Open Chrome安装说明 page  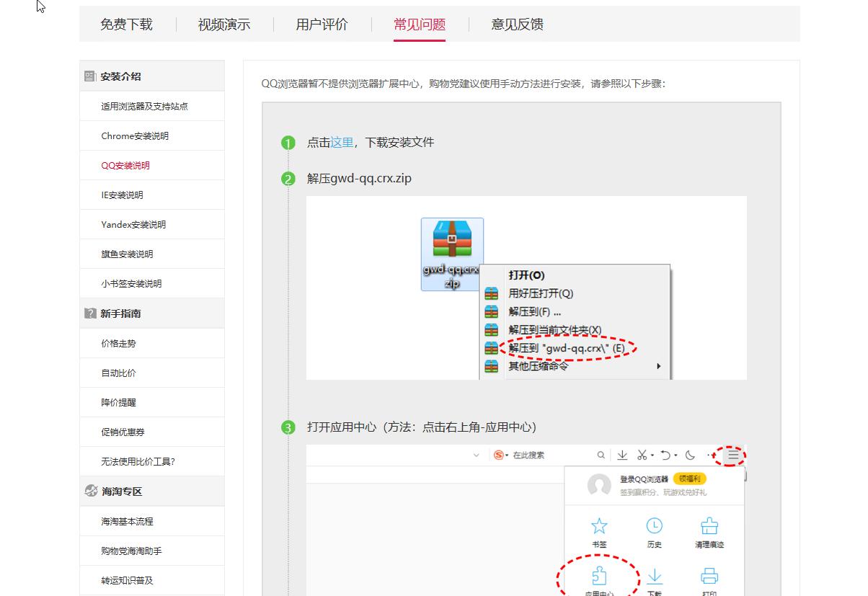click(135, 135)
